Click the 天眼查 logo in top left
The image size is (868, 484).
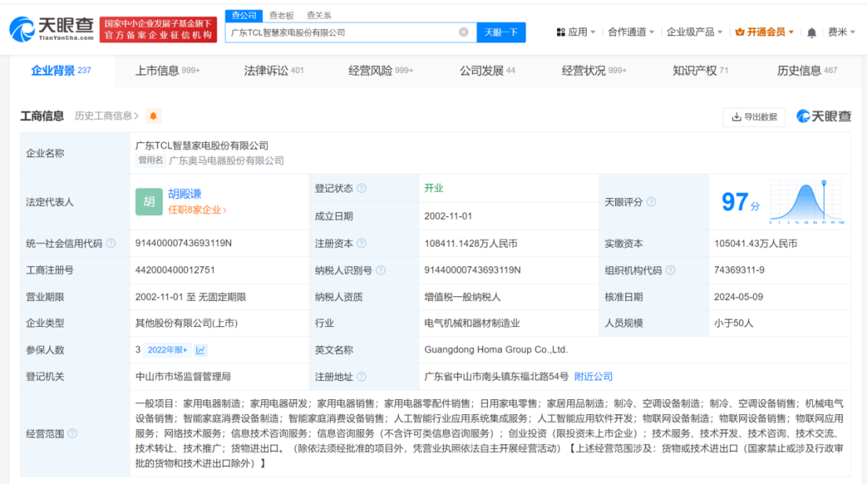click(x=47, y=24)
